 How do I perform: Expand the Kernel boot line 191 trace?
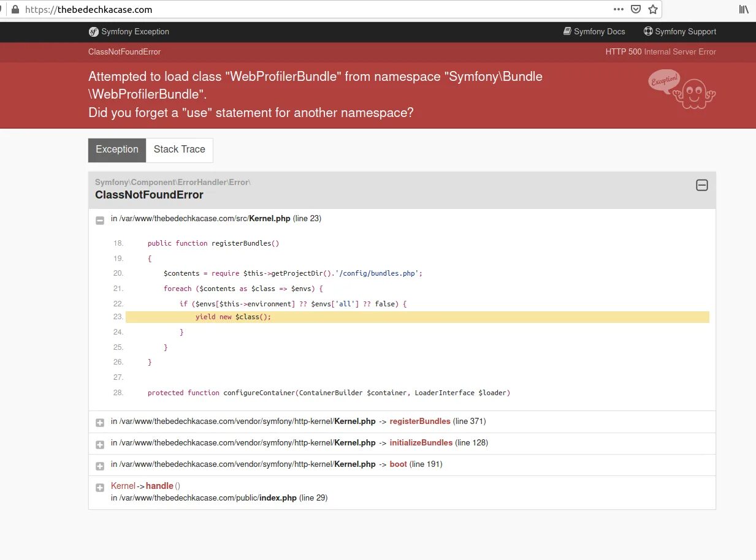[x=100, y=466]
